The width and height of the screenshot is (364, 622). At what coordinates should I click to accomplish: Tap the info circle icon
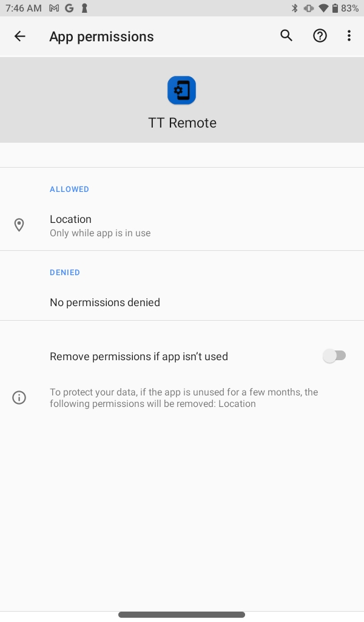point(19,397)
